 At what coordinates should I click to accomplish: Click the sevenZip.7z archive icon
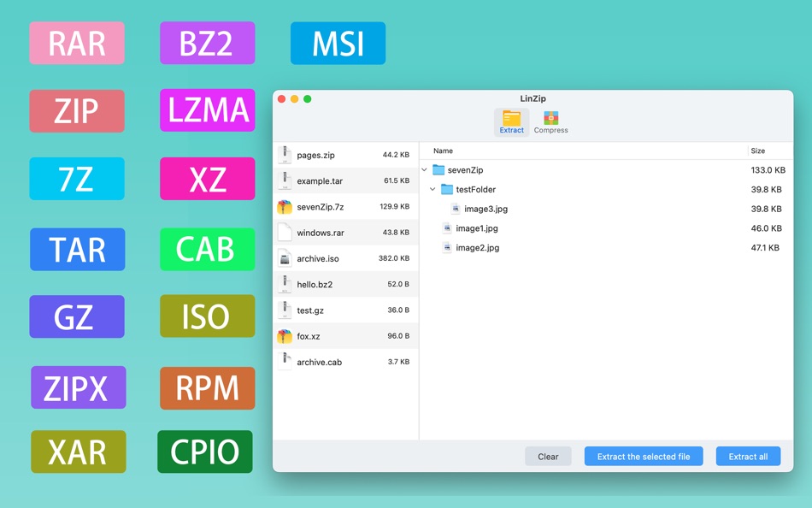click(x=285, y=206)
